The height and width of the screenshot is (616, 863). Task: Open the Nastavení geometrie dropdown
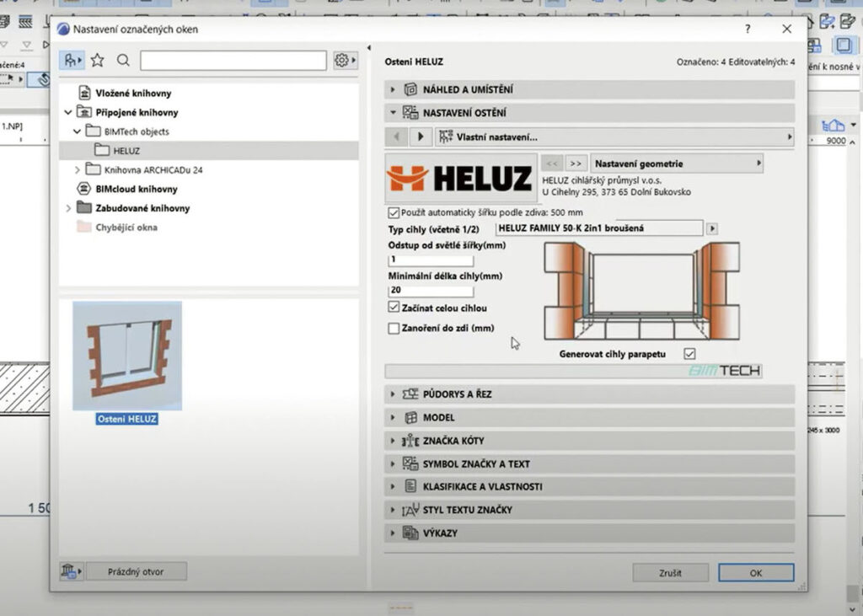(677, 163)
